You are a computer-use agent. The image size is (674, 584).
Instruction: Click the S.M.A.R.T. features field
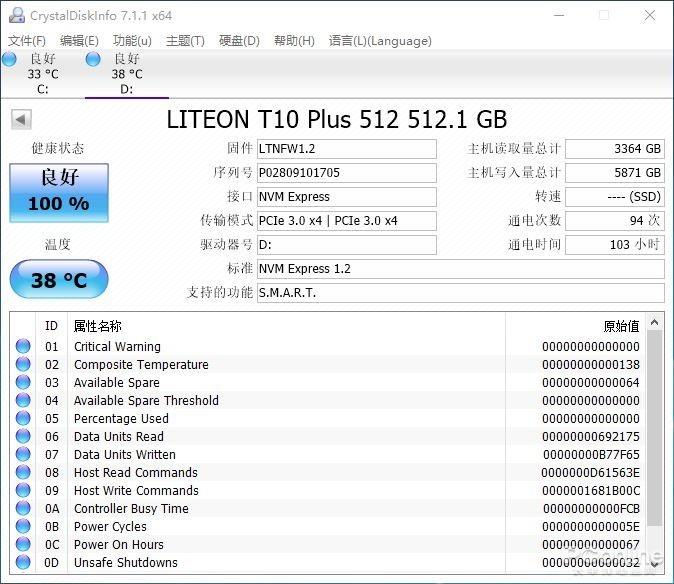[x=461, y=293]
